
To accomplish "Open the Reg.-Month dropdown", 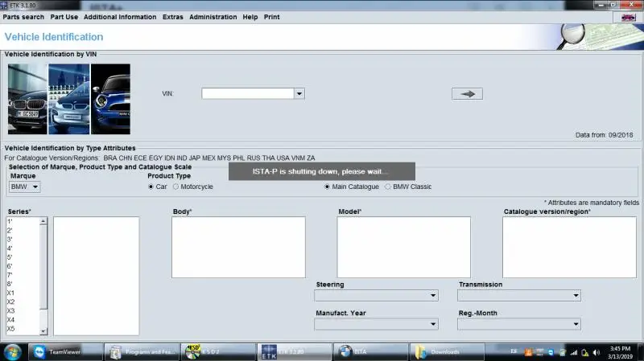I will (x=518, y=324).
